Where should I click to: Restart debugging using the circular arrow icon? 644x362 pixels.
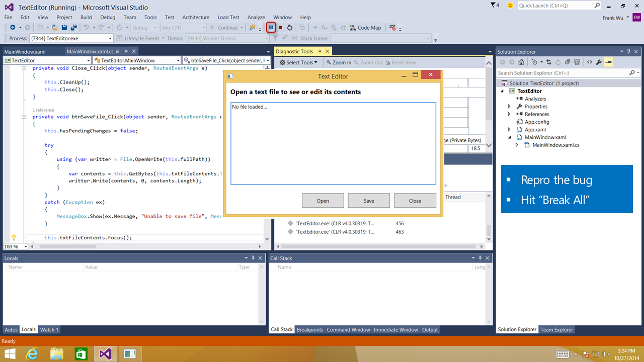click(290, 28)
